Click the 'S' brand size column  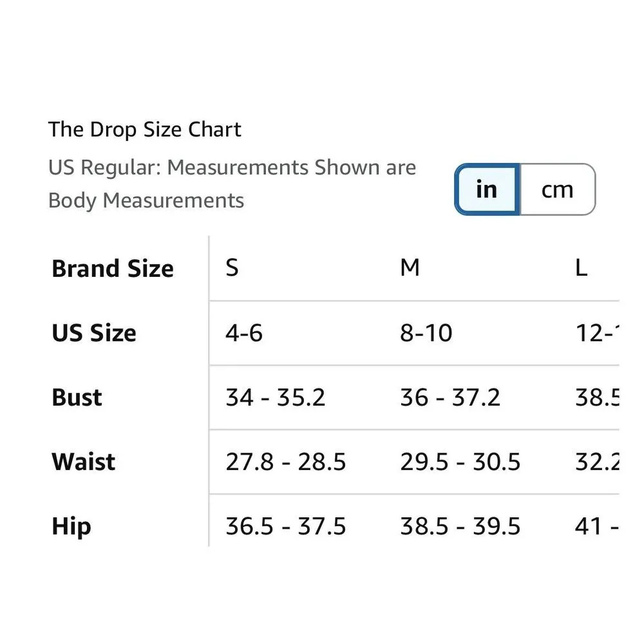tap(232, 268)
